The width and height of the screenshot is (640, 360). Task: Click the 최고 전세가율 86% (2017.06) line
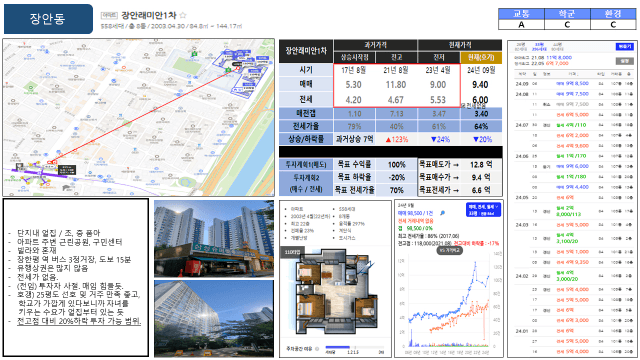point(428,236)
